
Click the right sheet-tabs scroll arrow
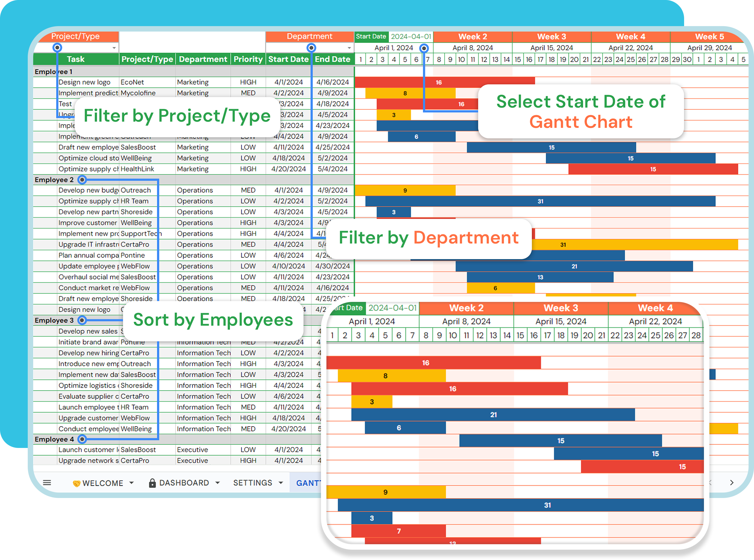click(x=732, y=483)
